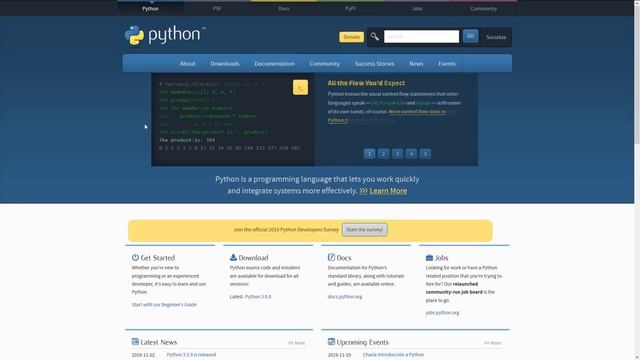
Task: Open the Downloads menu
Action: tap(225, 64)
